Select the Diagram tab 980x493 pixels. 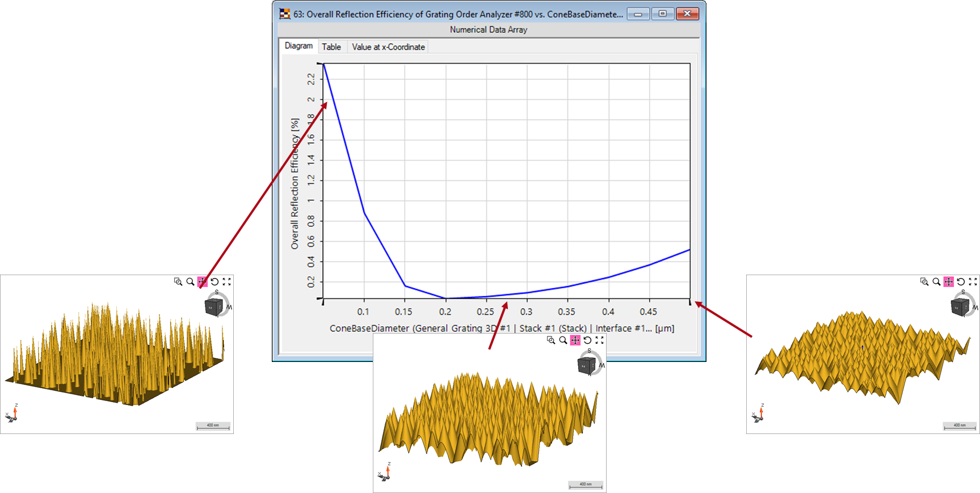pyautogui.click(x=298, y=46)
